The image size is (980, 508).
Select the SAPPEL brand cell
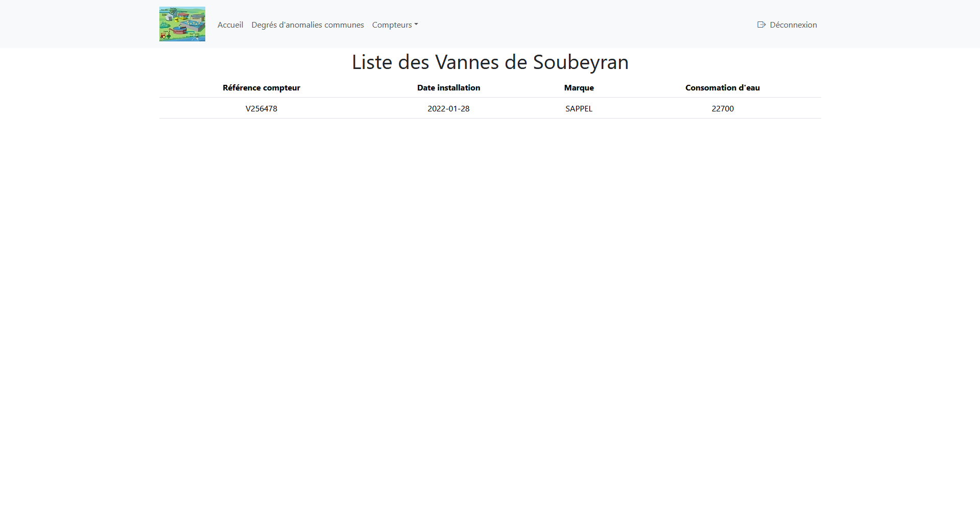tap(579, 108)
